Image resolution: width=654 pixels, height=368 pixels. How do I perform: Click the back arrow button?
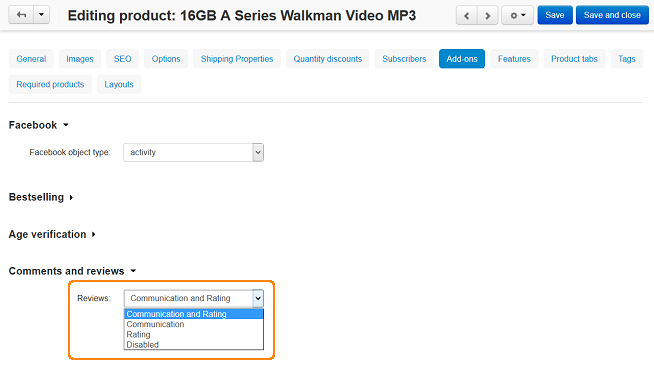click(x=21, y=15)
